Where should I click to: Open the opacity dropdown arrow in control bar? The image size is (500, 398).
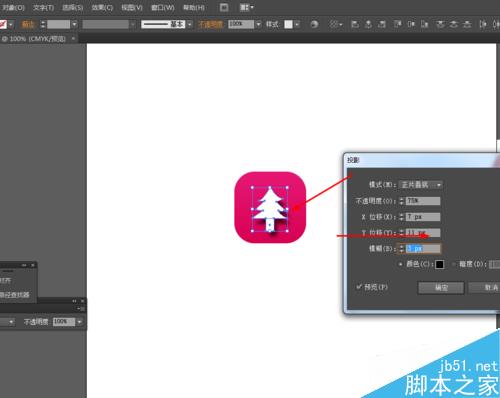coord(258,24)
